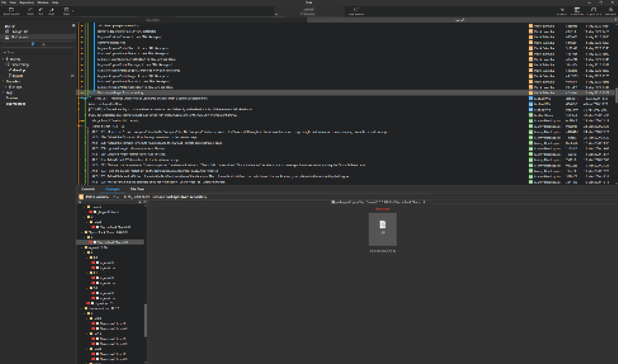The height and width of the screenshot is (364, 618).
Task: Open the View menu
Action: (x=13, y=3)
